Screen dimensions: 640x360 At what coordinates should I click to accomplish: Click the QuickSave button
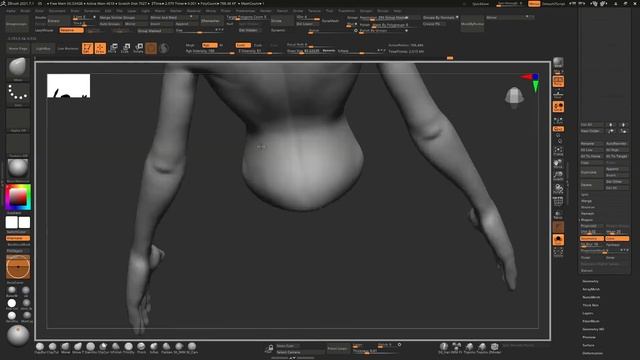pos(480,4)
